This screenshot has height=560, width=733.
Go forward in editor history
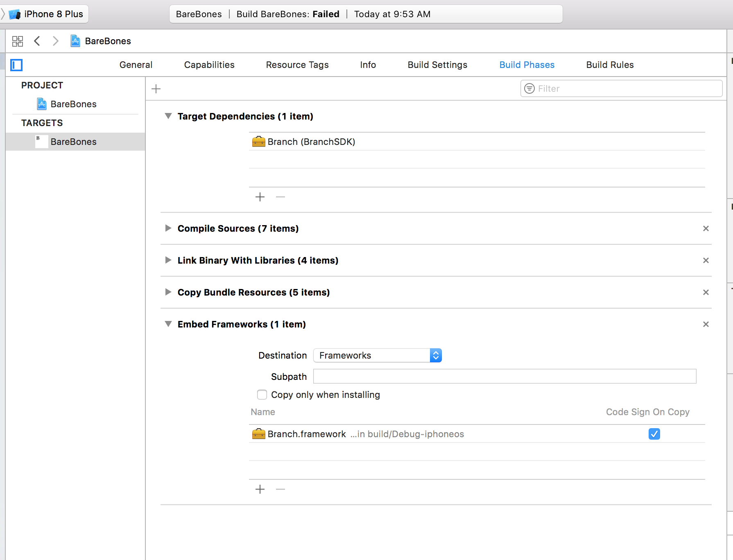[x=56, y=41]
